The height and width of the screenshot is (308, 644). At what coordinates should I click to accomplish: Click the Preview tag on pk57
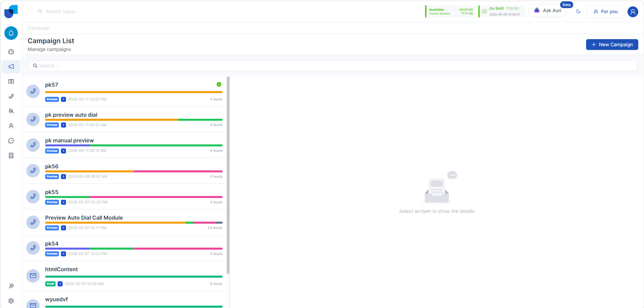(x=52, y=99)
